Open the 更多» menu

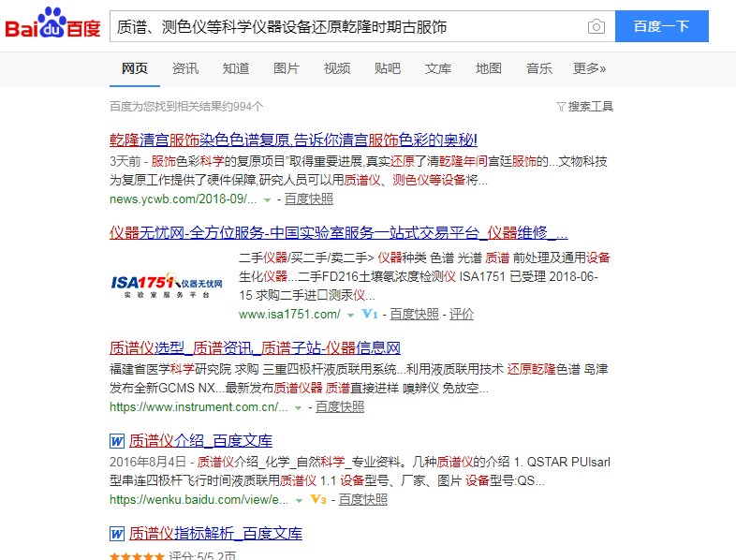(x=589, y=68)
